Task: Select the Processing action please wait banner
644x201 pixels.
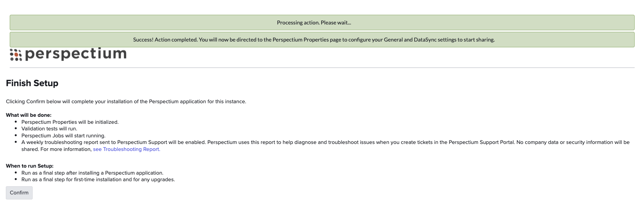Action: point(322,23)
